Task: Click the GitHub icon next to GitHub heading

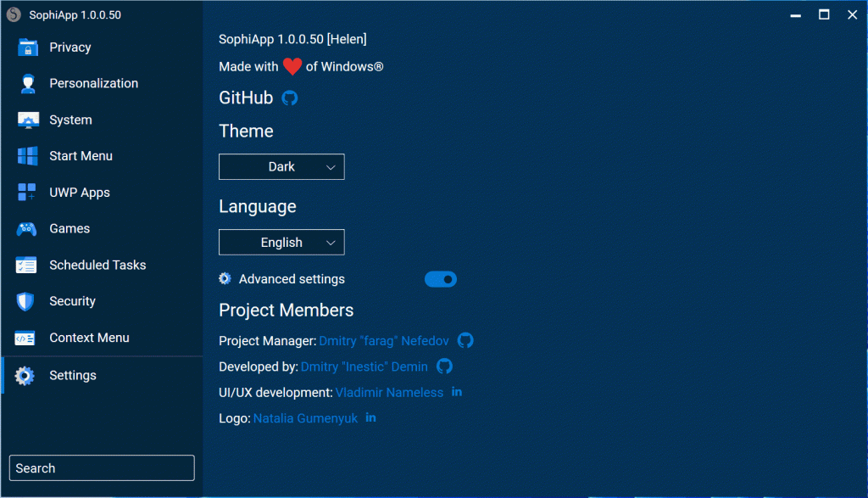Action: [x=288, y=98]
